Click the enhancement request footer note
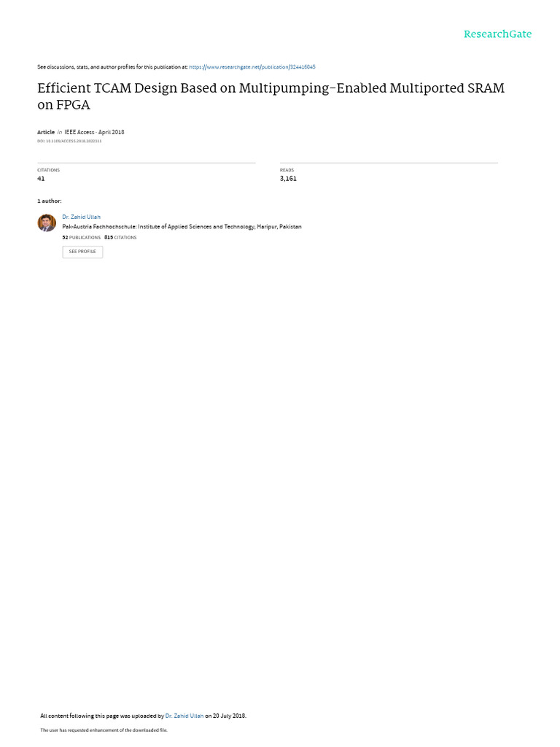Screen dimensions: 560x747 tap(104, 729)
